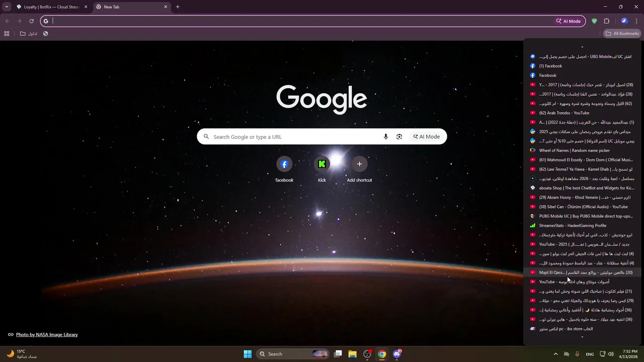Open the plain Facebook bookmark
The height and width of the screenshot is (362, 644).
click(582, 75)
